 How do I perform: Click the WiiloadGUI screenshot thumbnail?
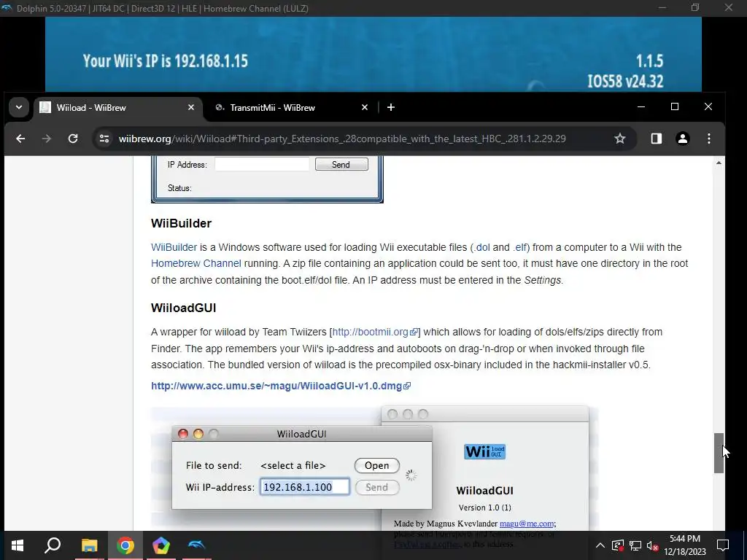coord(374,469)
